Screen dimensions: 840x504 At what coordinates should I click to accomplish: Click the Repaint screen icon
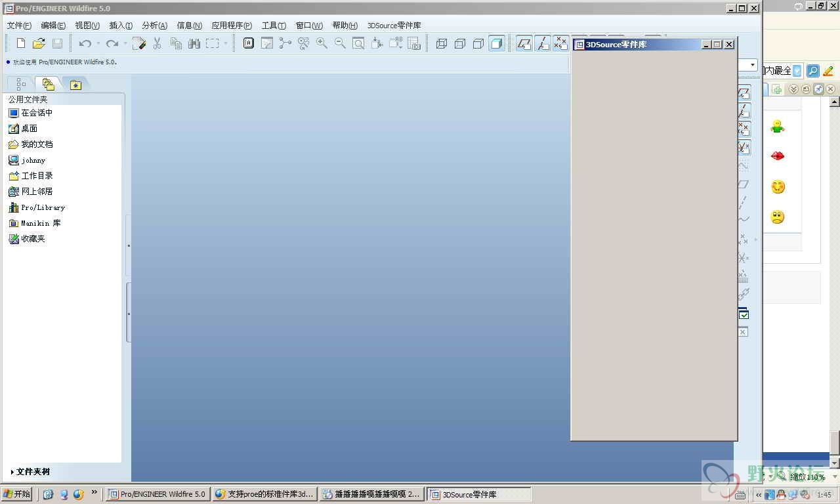tap(267, 43)
